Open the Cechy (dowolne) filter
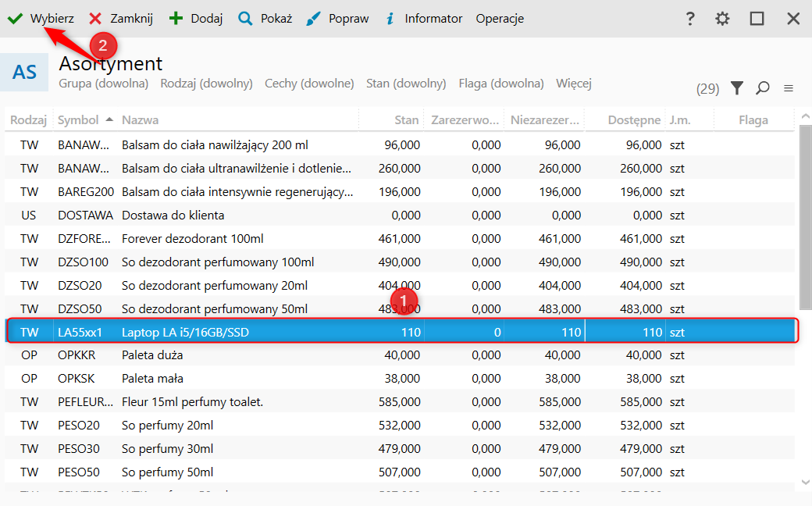Screen dimensions: 812x506 (309, 84)
